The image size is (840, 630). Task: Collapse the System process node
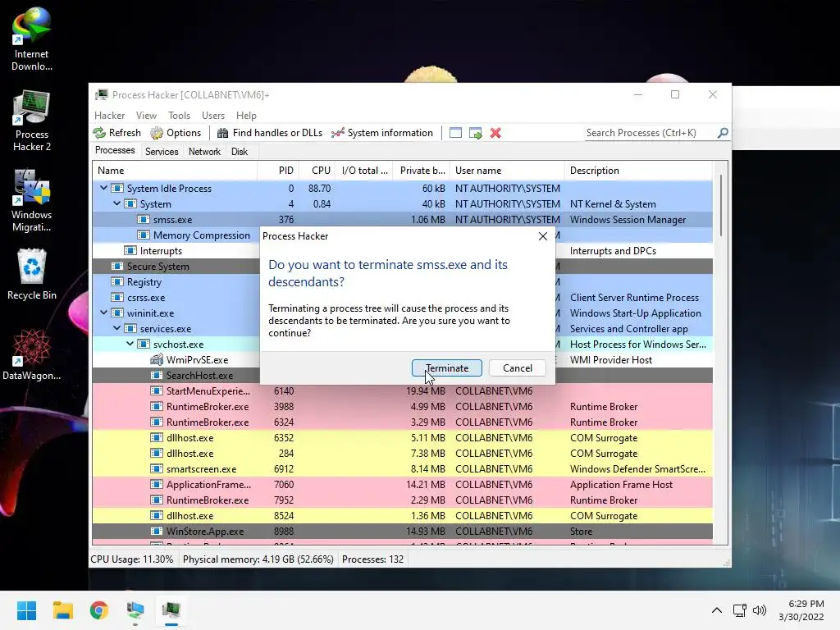116,203
